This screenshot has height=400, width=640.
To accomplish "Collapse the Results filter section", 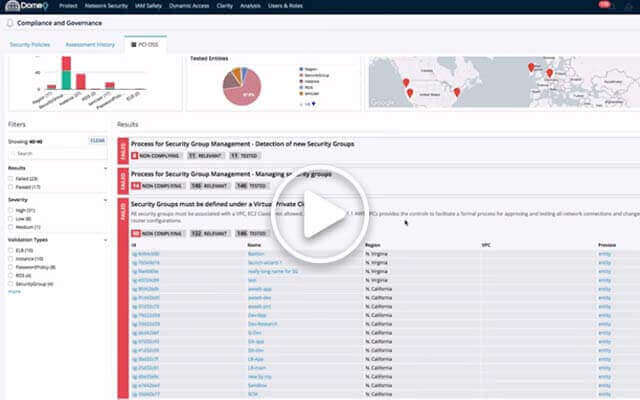I will tap(105, 168).
